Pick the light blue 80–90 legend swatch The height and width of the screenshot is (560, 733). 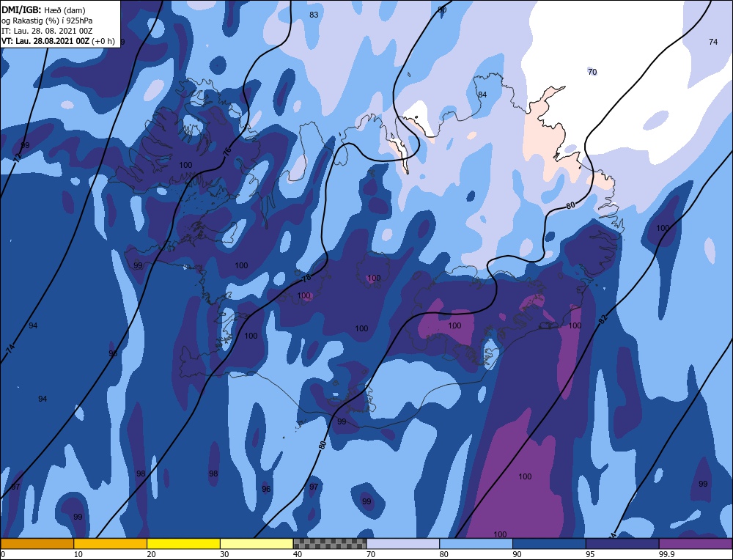point(476,543)
